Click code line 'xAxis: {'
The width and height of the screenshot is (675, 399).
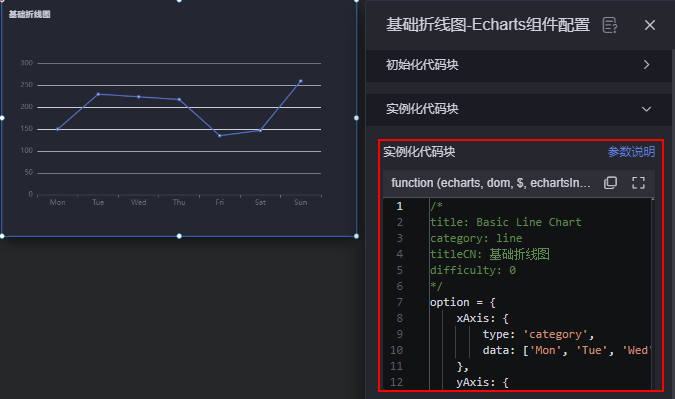482,318
